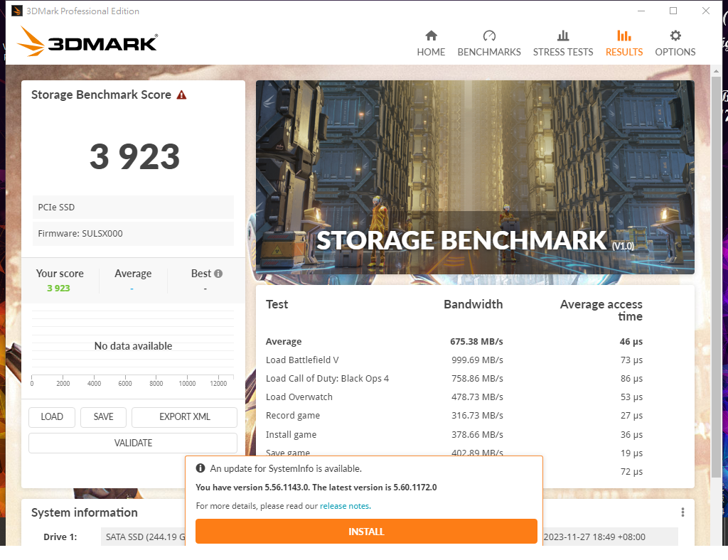Screen dimensions: 728x560
Task: Click the 'No data available' chart
Action: [x=133, y=345]
